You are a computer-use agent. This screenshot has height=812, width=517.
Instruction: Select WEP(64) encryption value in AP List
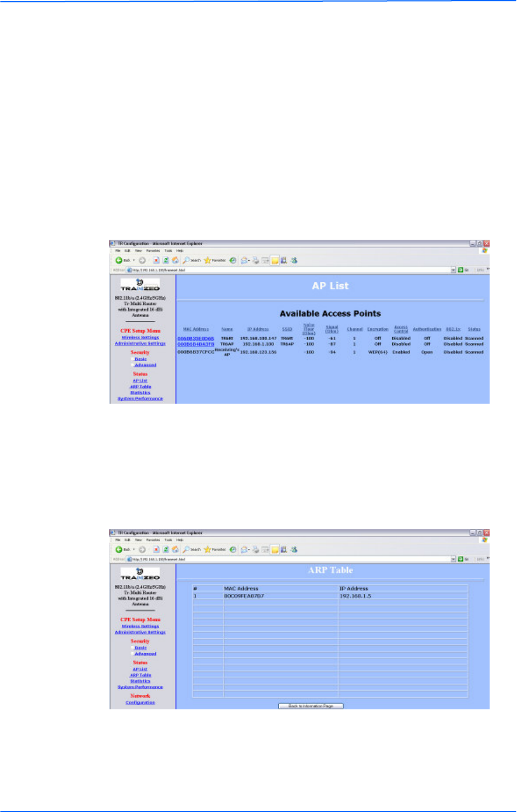[x=378, y=352]
